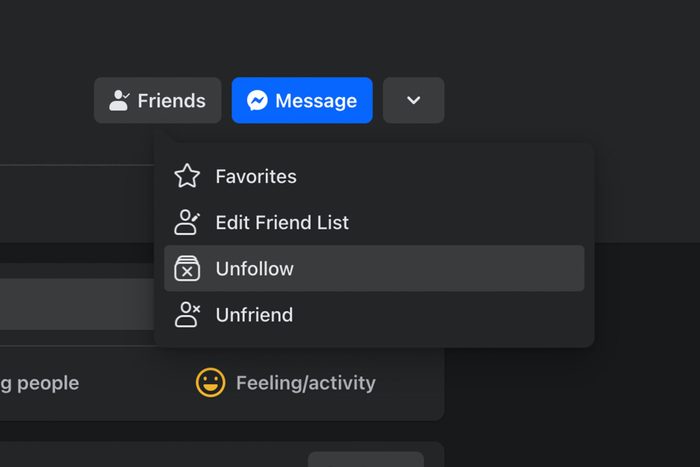Click the person-with-x Unfriend icon
The width and height of the screenshot is (700, 467).
point(187,315)
